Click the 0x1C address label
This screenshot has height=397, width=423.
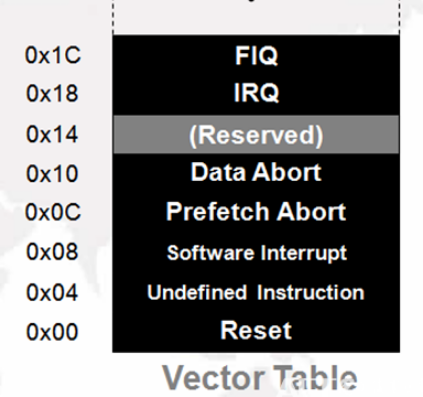tap(53, 55)
